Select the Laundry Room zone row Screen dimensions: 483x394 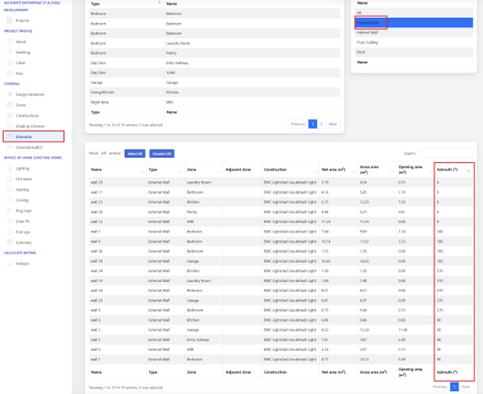point(214,43)
